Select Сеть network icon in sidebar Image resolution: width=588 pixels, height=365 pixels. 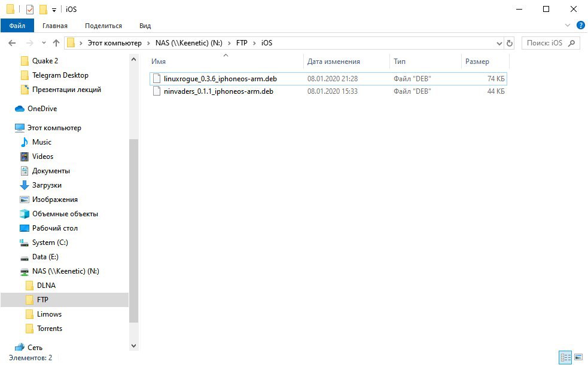point(20,348)
